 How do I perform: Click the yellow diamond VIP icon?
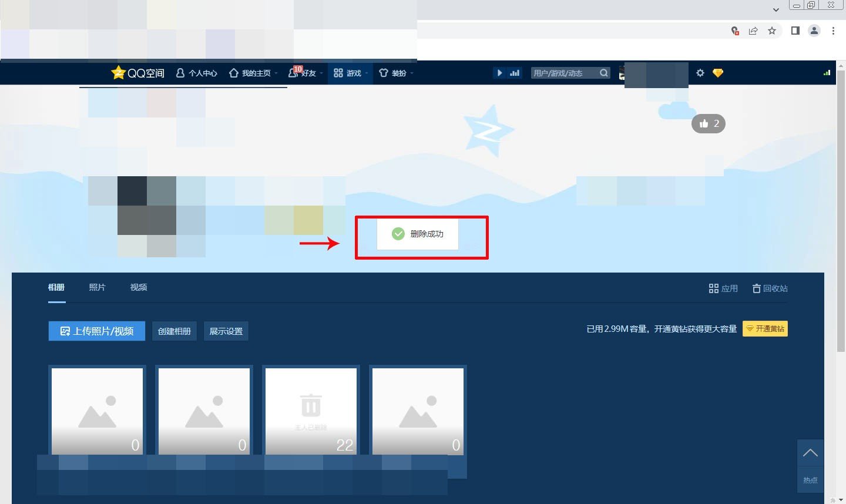717,73
